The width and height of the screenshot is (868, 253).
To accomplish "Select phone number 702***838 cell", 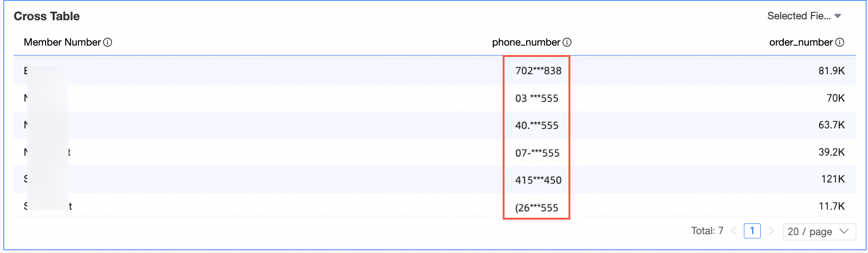I will coord(538,71).
